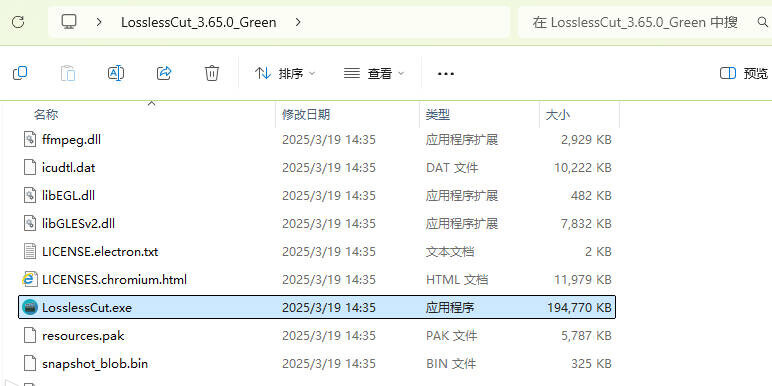Open the more options ellipsis menu
772x386 pixels.
[x=446, y=73]
